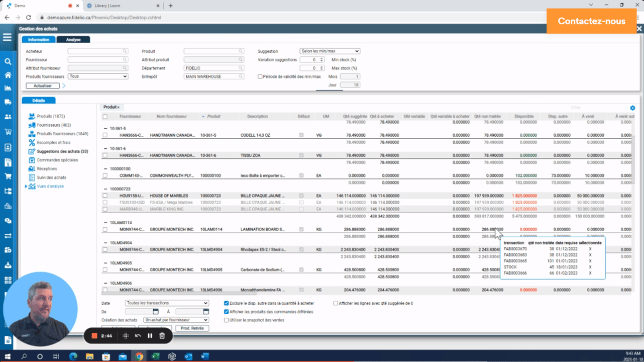Open the Création des achats dropdown
The width and height of the screenshot is (644, 362).
point(176,320)
